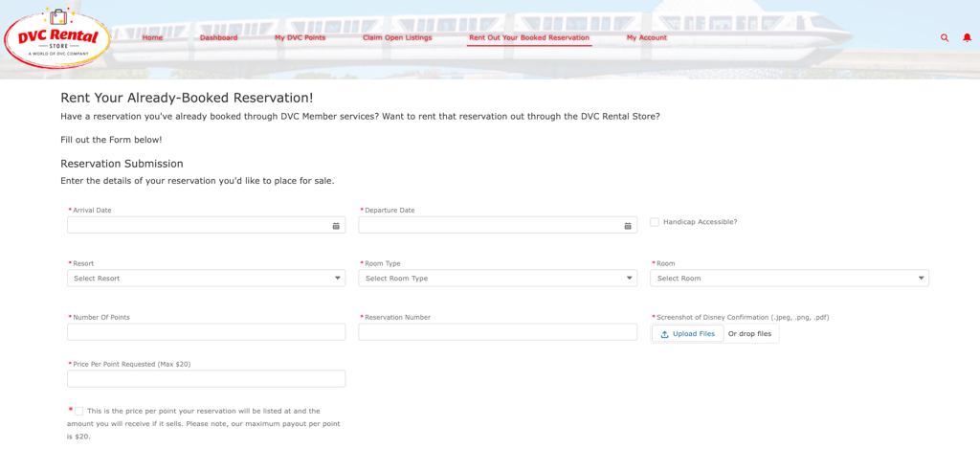This screenshot has height=449, width=980.
Task: Open the Select Room Type dropdown
Action: tap(498, 279)
